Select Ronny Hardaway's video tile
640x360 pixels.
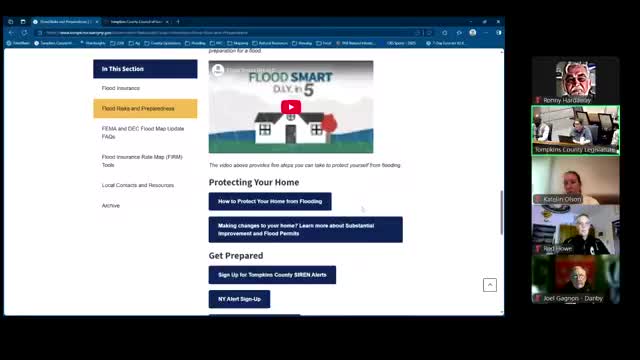click(x=576, y=81)
